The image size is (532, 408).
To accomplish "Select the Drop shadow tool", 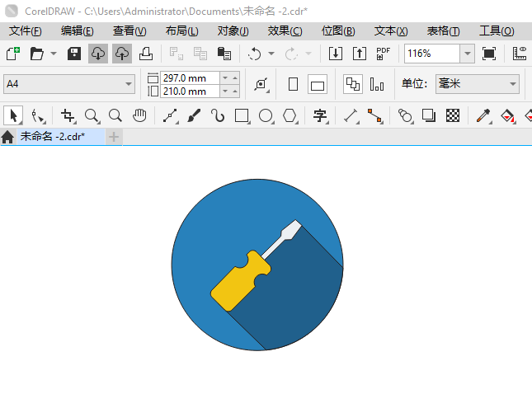I will pyautogui.click(x=429, y=116).
